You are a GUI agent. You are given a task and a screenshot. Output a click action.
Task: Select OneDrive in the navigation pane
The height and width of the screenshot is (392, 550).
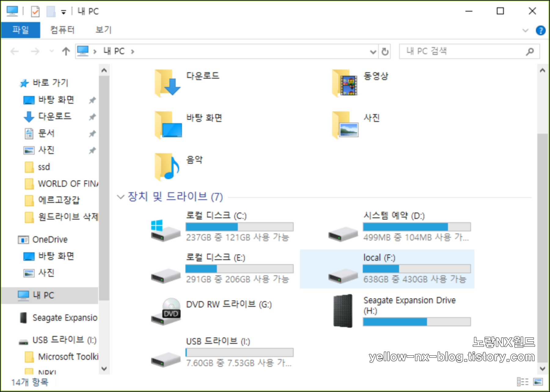point(43,240)
